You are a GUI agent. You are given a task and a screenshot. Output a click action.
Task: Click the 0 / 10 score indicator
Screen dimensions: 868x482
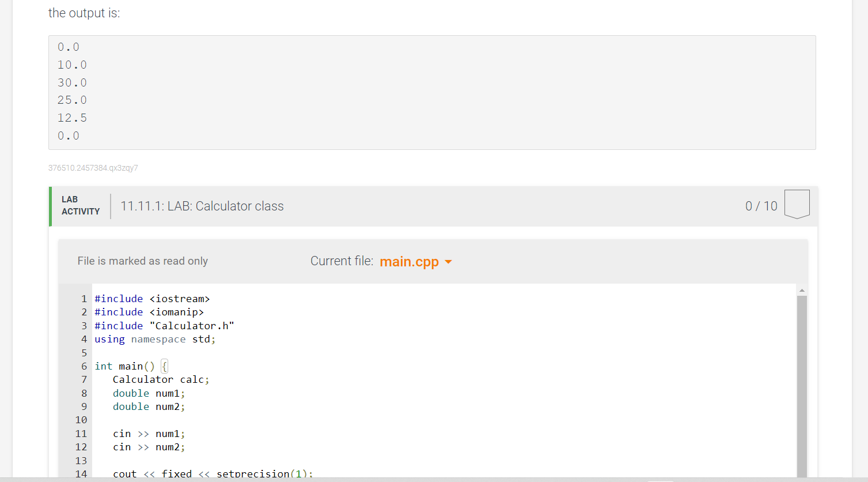tap(761, 205)
